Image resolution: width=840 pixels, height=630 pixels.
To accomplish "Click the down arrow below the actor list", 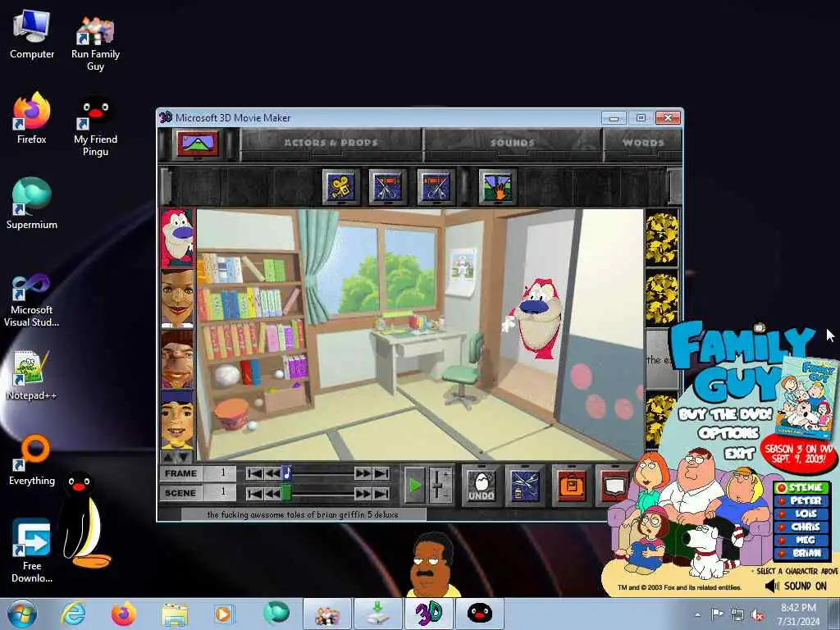I will pyautogui.click(x=185, y=457).
